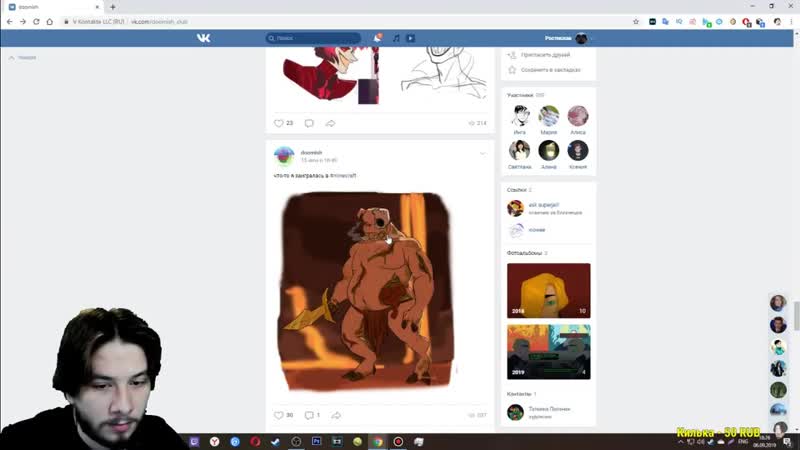Open the comment on the Minecraft post
Viewport: 800px width, 450px height.
coord(312,415)
